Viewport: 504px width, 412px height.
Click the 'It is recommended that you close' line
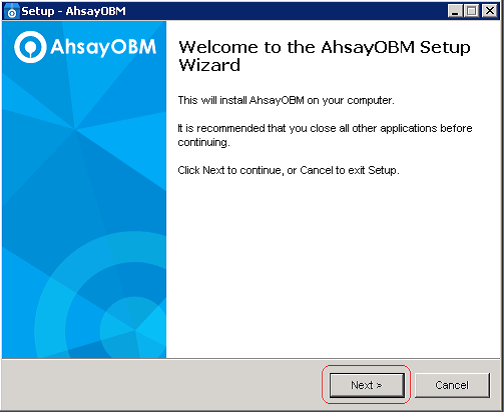pyautogui.click(x=325, y=128)
